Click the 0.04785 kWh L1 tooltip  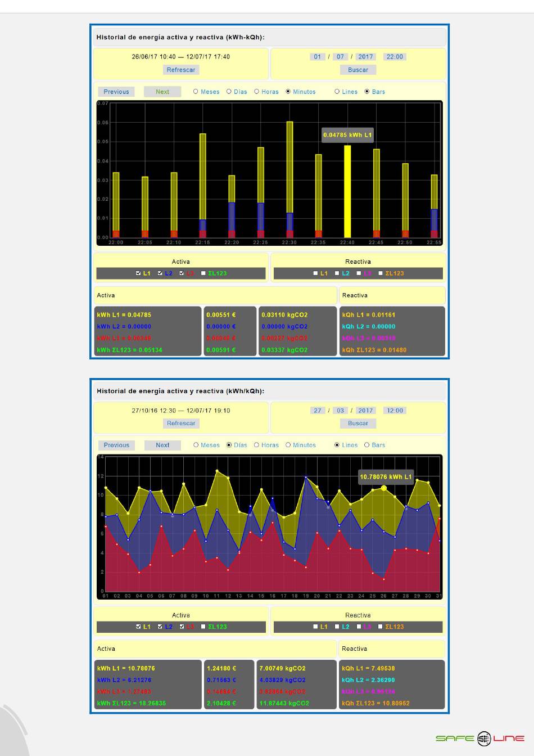[x=347, y=135]
